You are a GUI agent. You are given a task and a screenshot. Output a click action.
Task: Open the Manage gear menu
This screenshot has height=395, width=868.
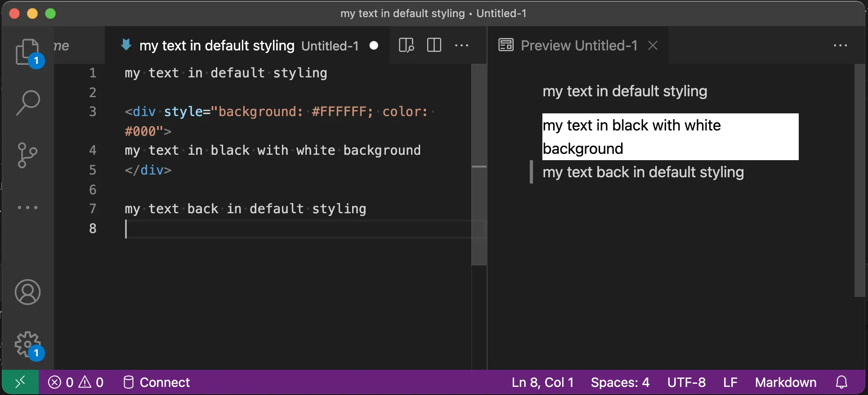[28, 346]
